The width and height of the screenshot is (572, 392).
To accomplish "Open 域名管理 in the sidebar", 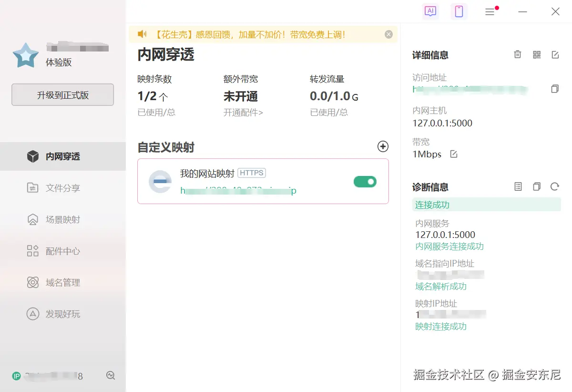I will coord(63,282).
